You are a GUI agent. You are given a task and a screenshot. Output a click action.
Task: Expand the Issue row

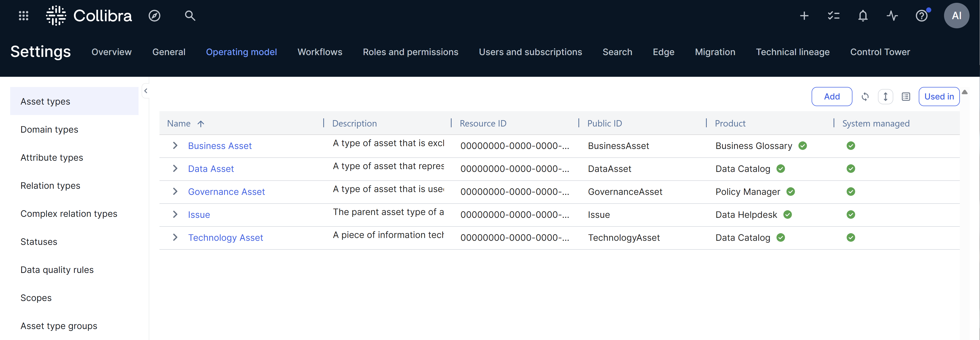click(175, 215)
